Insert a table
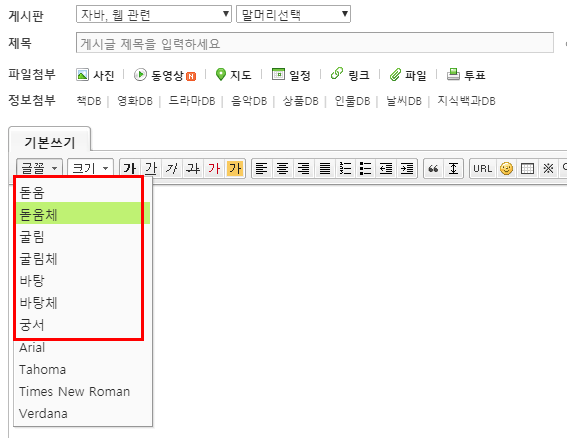This screenshot has width=567, height=438. pos(527,169)
